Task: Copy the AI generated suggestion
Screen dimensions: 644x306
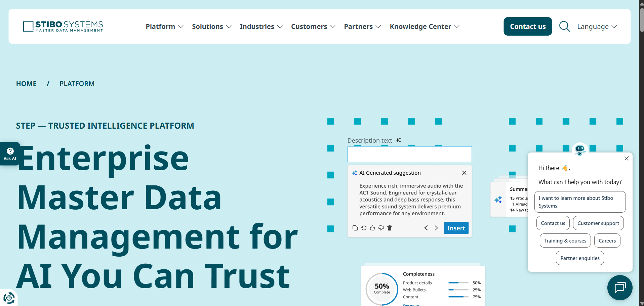Action: coord(355,228)
